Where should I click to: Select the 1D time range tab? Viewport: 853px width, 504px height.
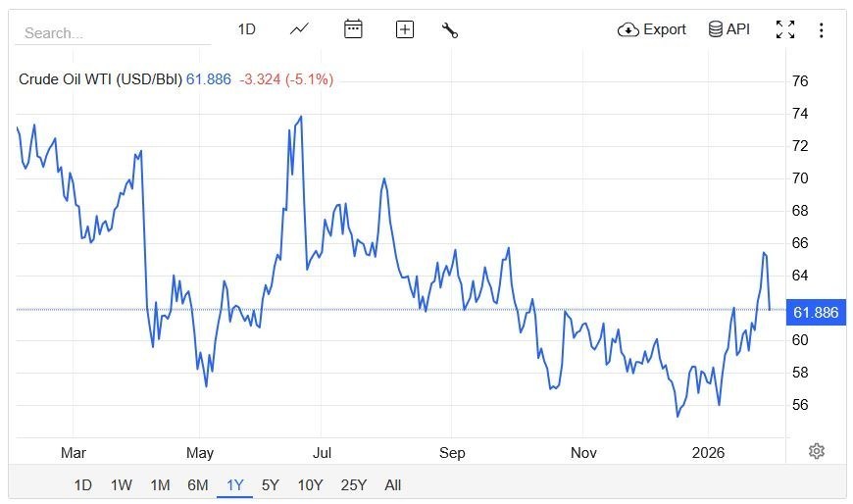(x=83, y=484)
